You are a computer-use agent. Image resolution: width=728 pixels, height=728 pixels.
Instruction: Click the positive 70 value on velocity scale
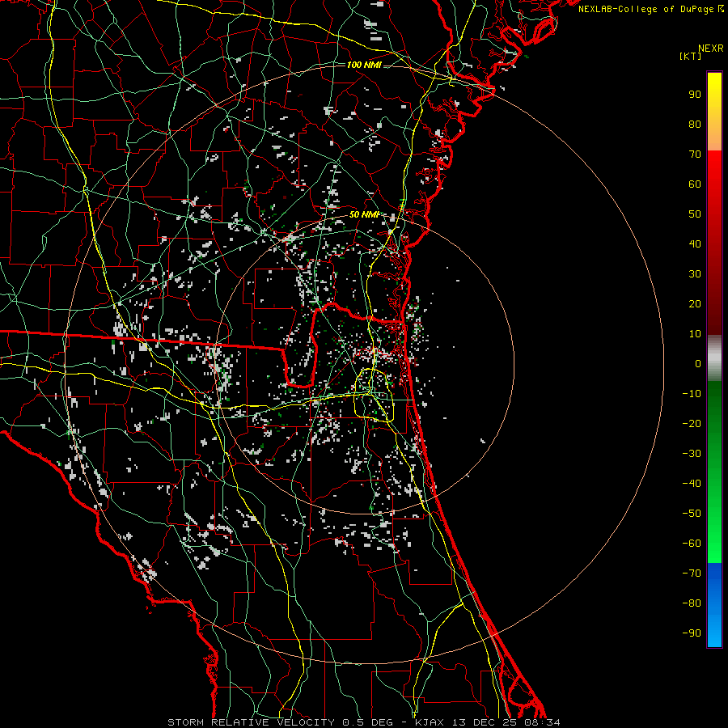click(694, 154)
